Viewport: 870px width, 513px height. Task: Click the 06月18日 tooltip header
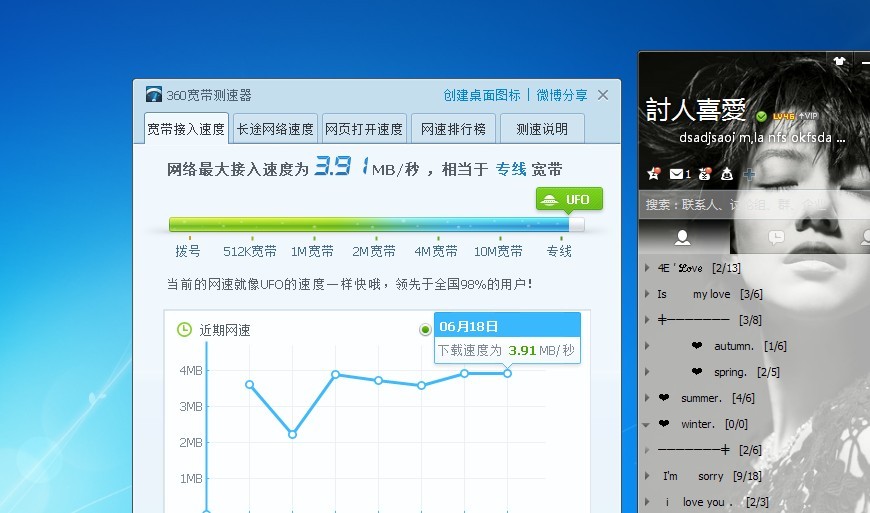pos(507,327)
